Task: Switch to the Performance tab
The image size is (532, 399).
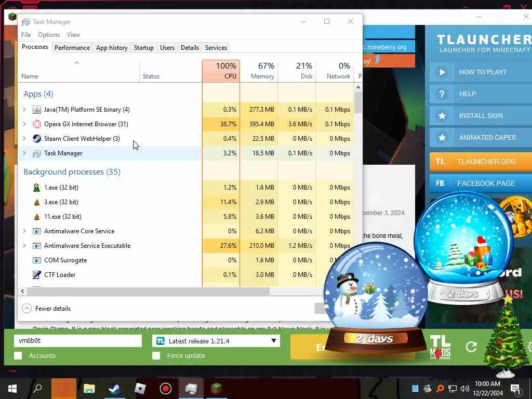Action: point(72,48)
